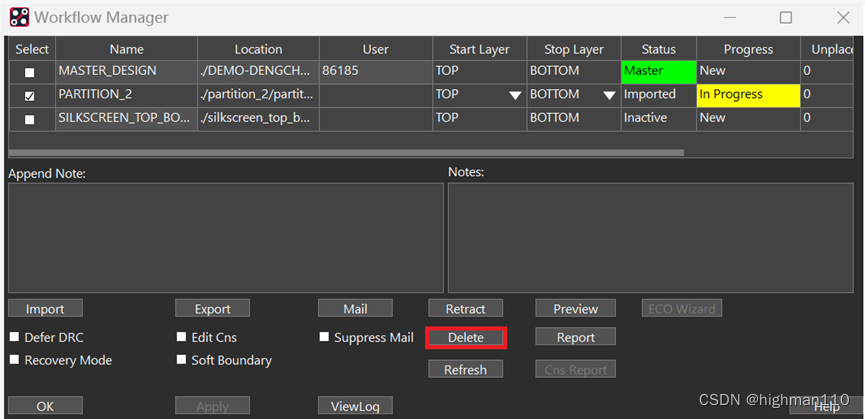Viewport: 865px width, 419px height.
Task: Turn on the Soft Boundary option
Action: coord(182,360)
